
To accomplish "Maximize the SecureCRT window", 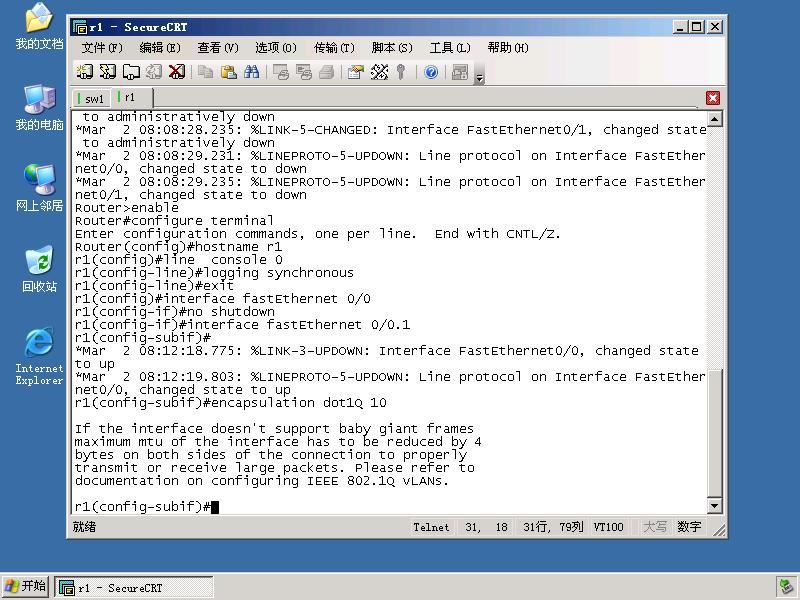I will [696, 27].
